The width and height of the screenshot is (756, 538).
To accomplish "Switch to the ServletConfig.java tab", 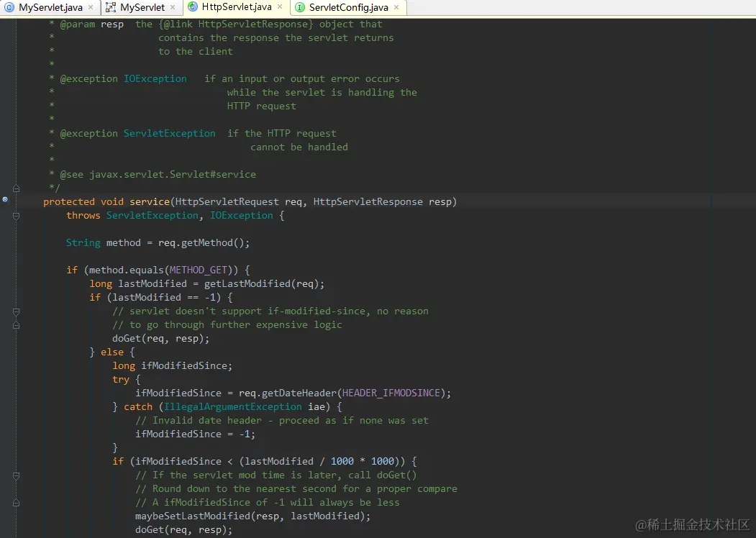I will pos(348,7).
